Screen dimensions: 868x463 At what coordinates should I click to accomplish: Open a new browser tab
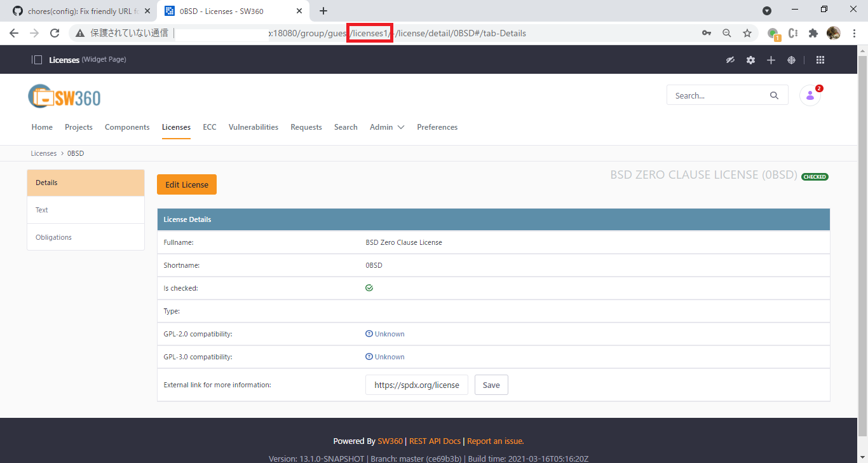pyautogui.click(x=323, y=11)
